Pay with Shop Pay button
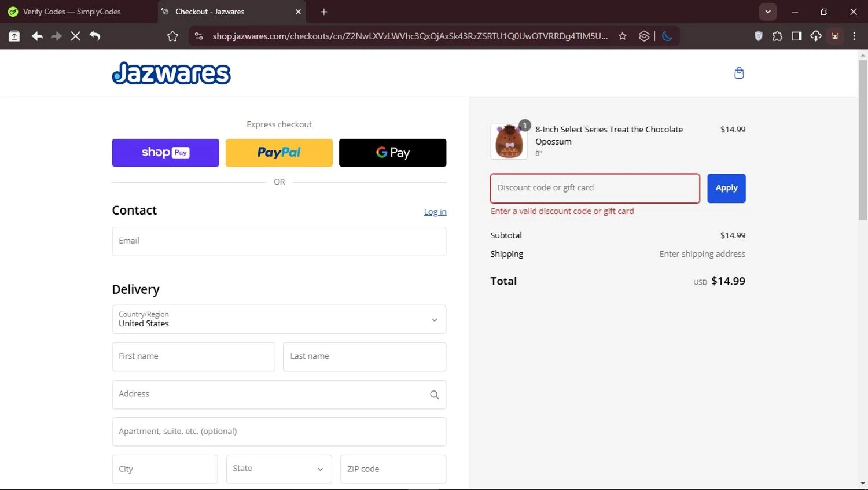This screenshot has width=868, height=490. coord(165,153)
